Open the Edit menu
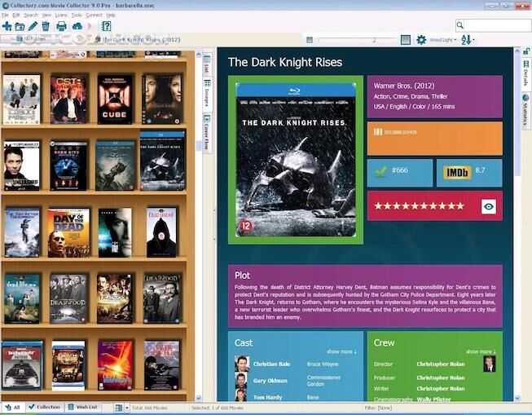The image size is (532, 415). pos(16,15)
